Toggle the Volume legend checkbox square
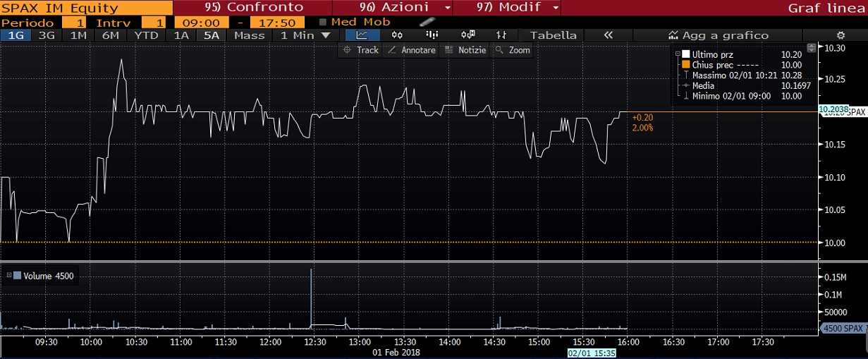 pyautogui.click(x=16, y=276)
